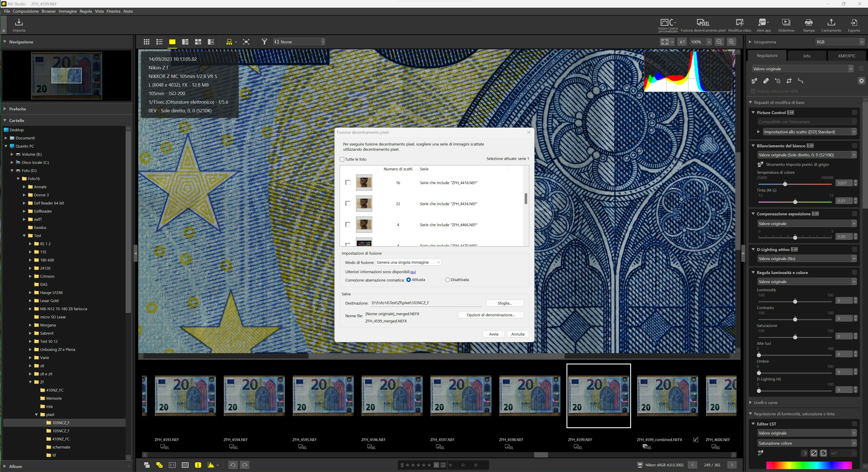
Task: Select before/after comparison view icon
Action: 211,42
